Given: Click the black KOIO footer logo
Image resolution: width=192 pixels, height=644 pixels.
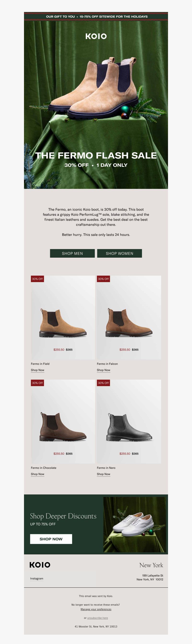Looking at the screenshot, I should [x=40, y=564].
